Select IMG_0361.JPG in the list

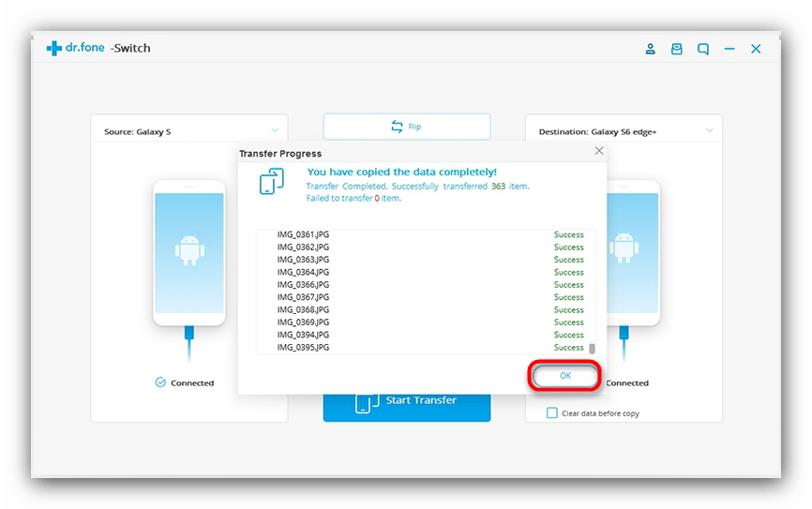tap(303, 234)
